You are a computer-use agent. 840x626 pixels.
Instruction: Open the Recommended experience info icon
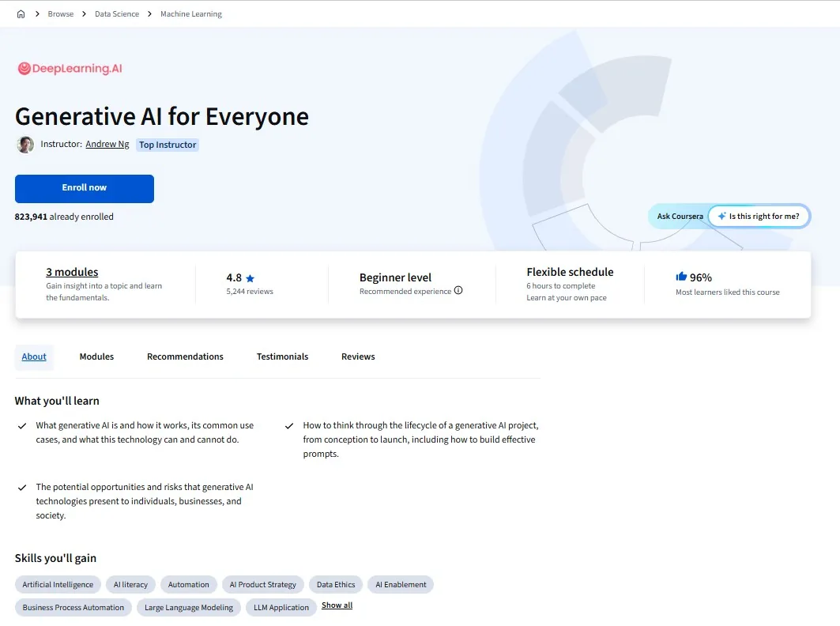coord(458,291)
